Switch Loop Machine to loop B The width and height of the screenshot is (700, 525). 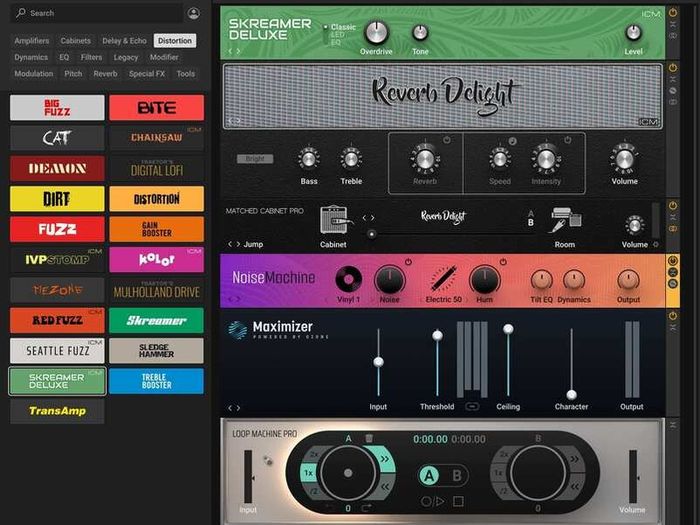(457, 476)
